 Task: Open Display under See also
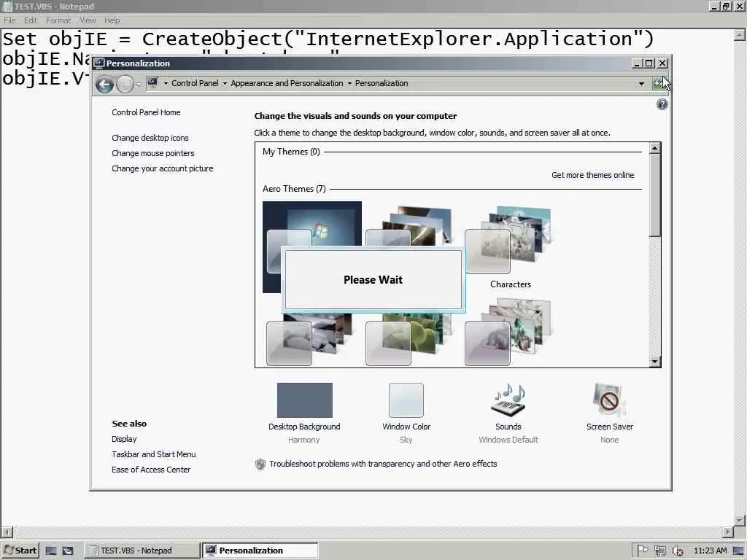(124, 439)
